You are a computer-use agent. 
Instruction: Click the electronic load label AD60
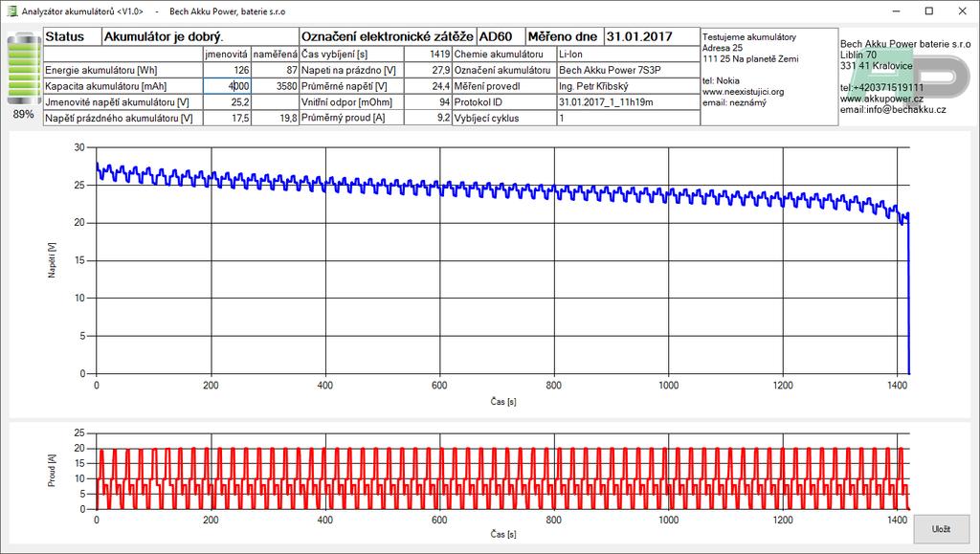501,36
